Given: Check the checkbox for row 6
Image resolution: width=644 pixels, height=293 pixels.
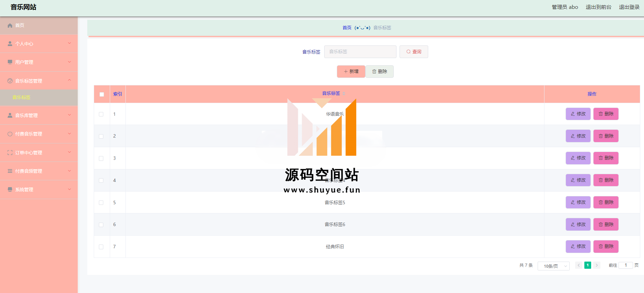Looking at the screenshot, I should [x=101, y=225].
